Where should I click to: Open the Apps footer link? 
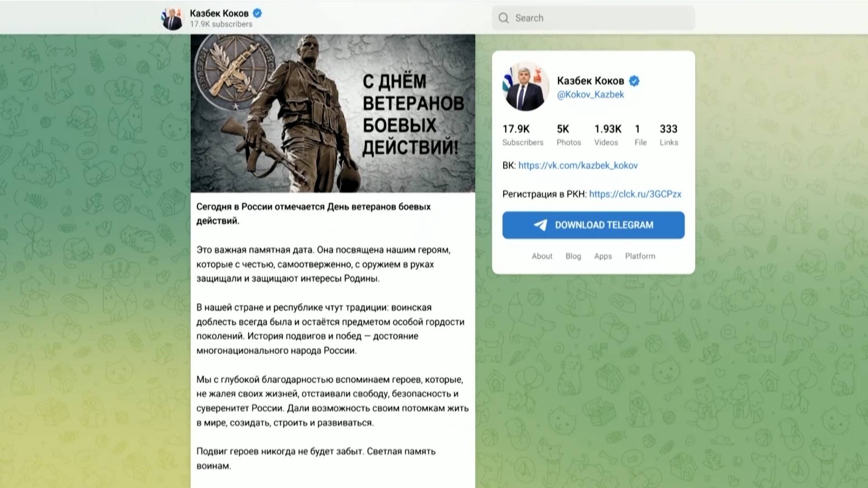[x=603, y=256]
